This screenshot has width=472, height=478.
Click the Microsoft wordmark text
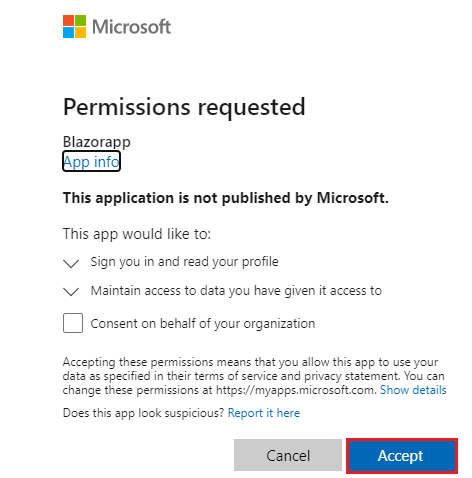pyautogui.click(x=132, y=27)
